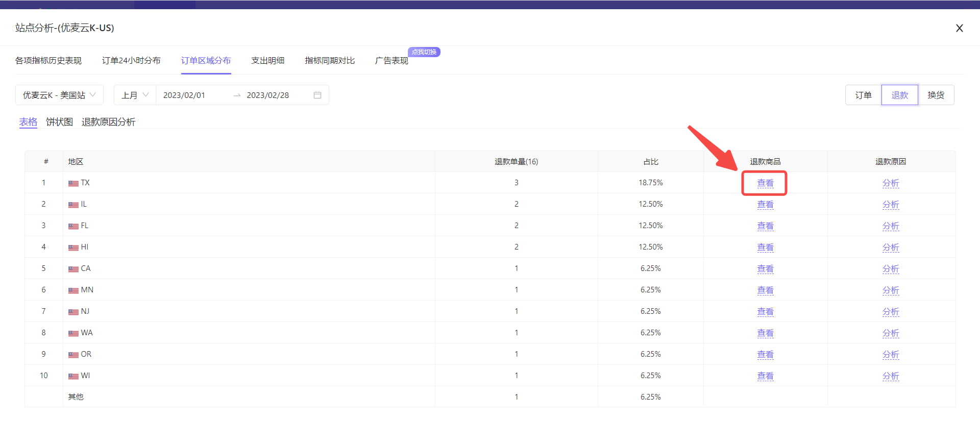Analyze refund reasons for WI

tap(891, 376)
